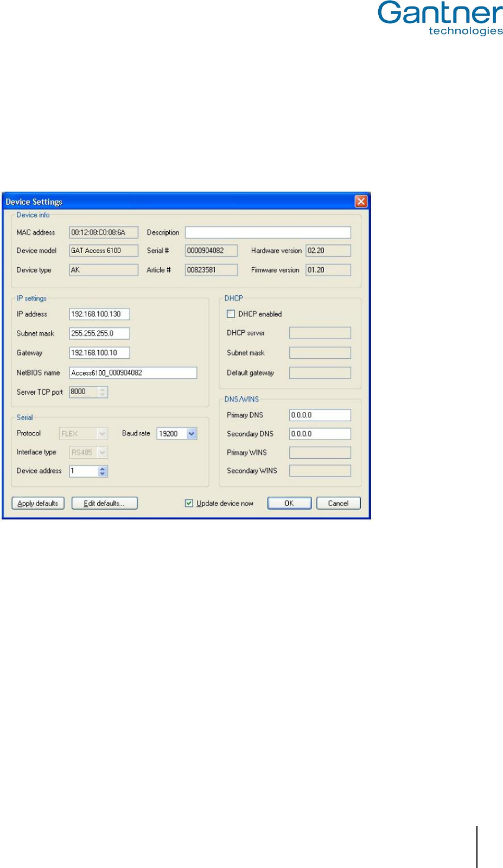This screenshot has width=503, height=868.
Task: Click the DHCP server field
Action: pos(320,333)
